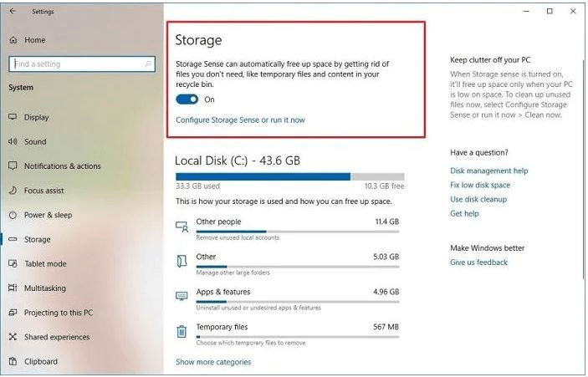The height and width of the screenshot is (377, 588).
Task: Open Use disk cleanup link
Action: [478, 200]
